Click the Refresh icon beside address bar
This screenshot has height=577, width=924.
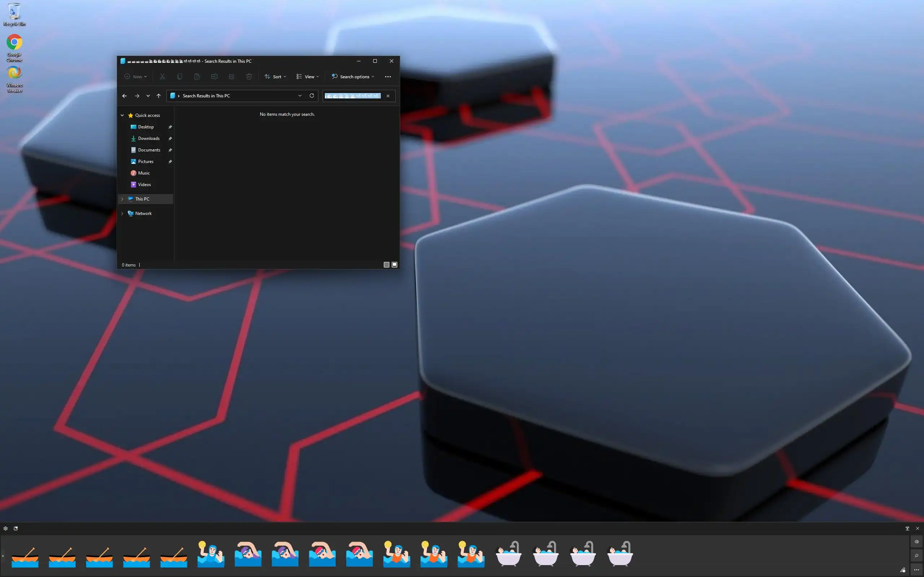coord(311,96)
